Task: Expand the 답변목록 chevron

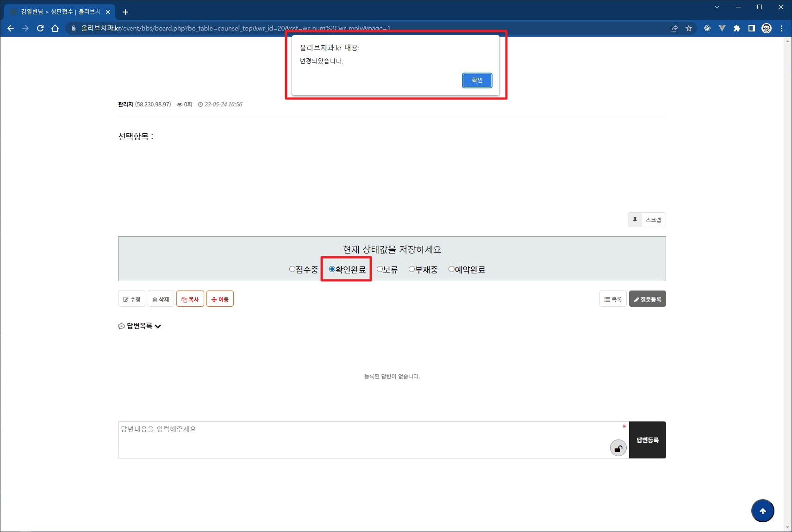Action: 158,327
